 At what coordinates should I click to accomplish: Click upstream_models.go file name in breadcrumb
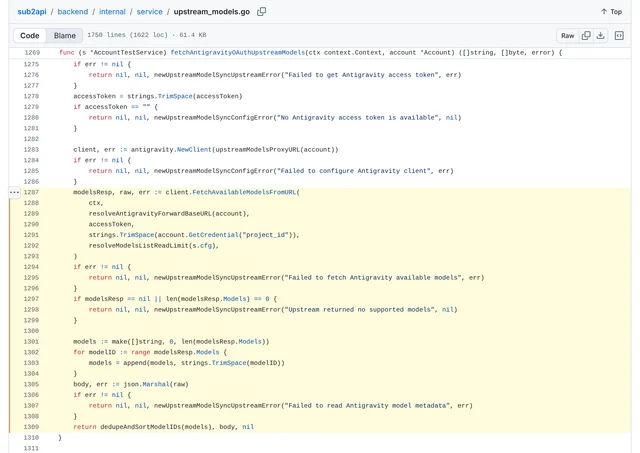click(211, 12)
